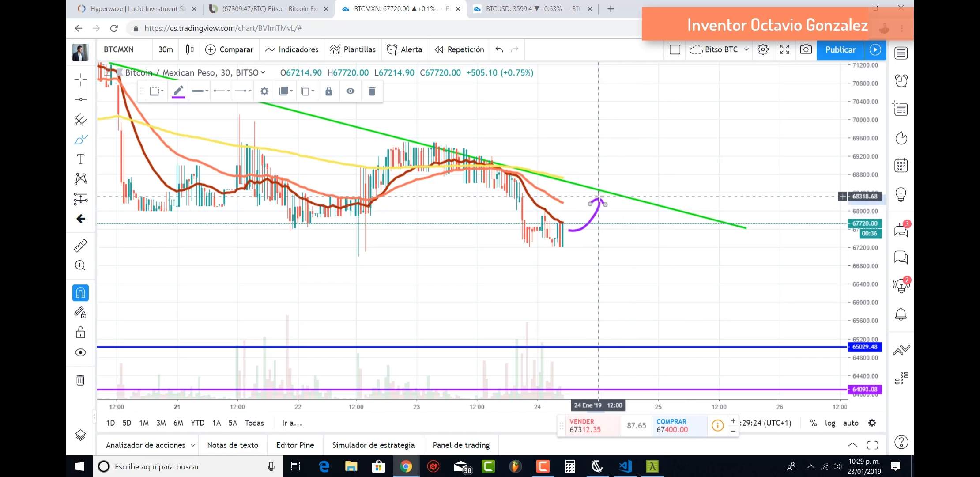Expand the Bitso BTC layout dropdown
This screenshot has height=477, width=980.
(x=746, y=49)
